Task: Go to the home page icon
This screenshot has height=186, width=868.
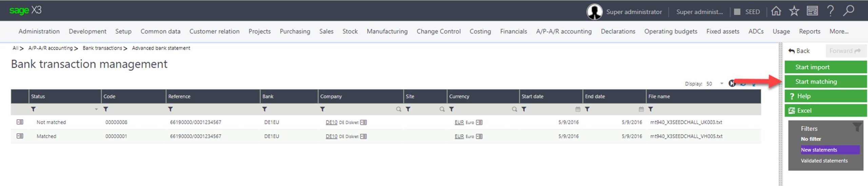Action: pos(776,11)
